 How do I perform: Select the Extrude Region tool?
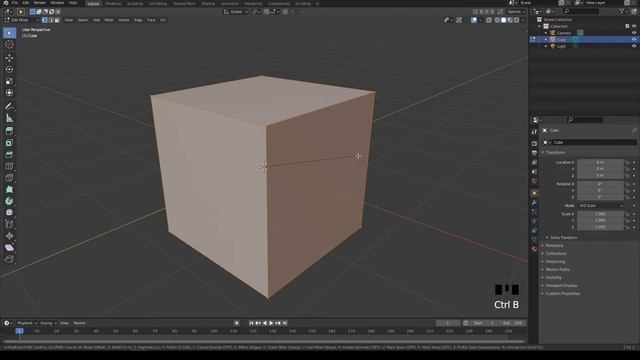pyautogui.click(x=9, y=131)
